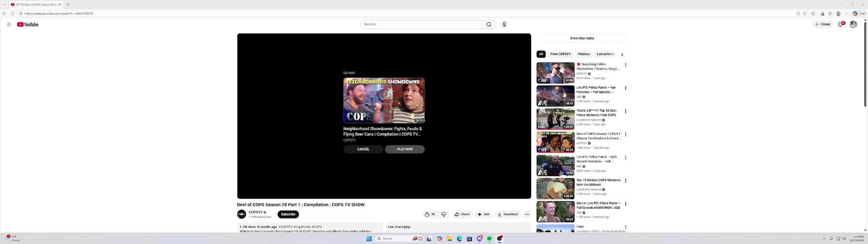Open the Windows Start menu
The image size is (868, 244).
[369, 239]
